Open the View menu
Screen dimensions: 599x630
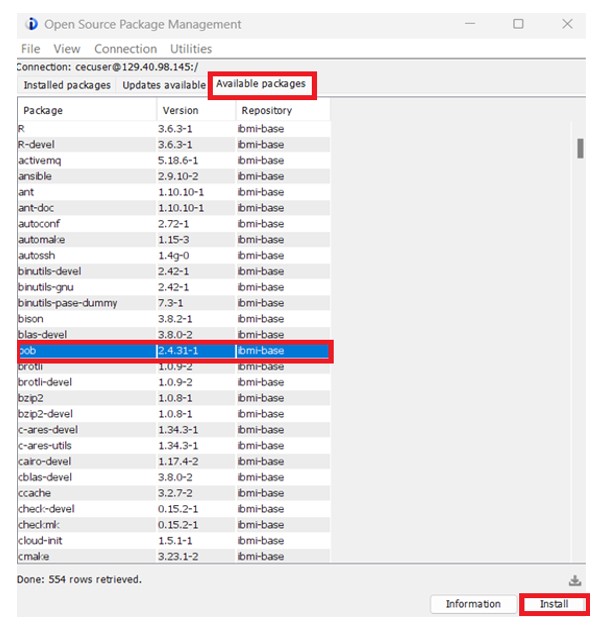coord(67,49)
